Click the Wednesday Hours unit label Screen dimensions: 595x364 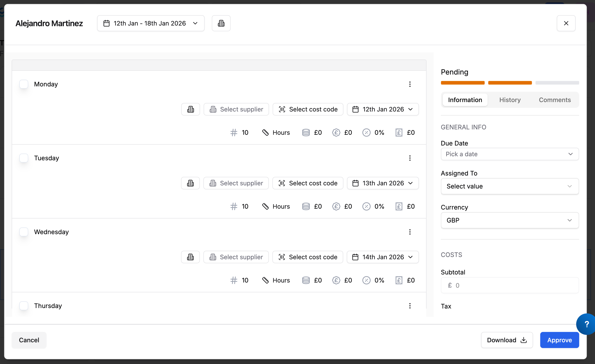(281, 280)
